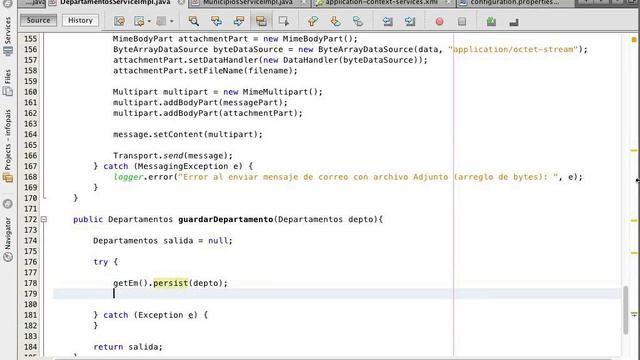Screen dimensions: 640x360
Task: Go to the Find Previous Occurrence icon
Action: [x=216, y=21]
